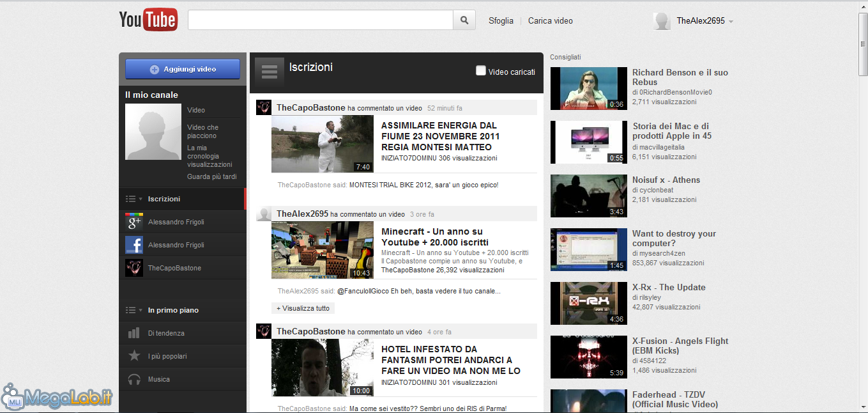This screenshot has width=868, height=413.
Task: Open Storia dei Mac e di prodotti Apple title
Action: pos(672,131)
